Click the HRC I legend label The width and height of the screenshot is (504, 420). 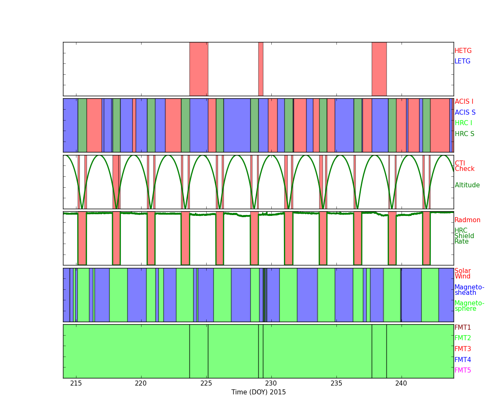(x=463, y=123)
